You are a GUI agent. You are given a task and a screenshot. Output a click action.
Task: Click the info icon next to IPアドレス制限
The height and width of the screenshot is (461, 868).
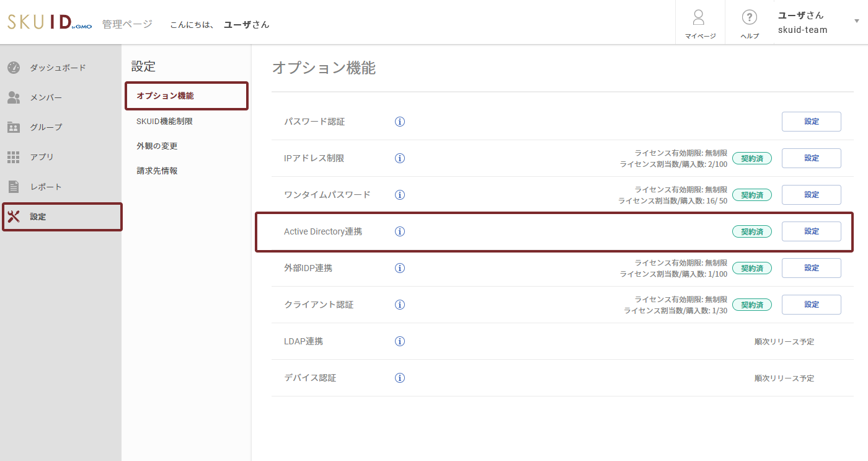pos(400,158)
